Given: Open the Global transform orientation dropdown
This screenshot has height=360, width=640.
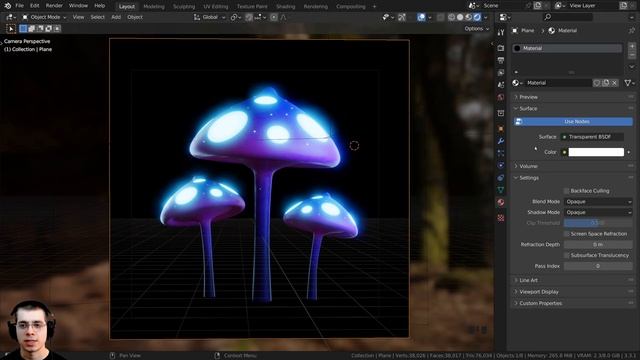Looking at the screenshot, I should pyautogui.click(x=210, y=17).
